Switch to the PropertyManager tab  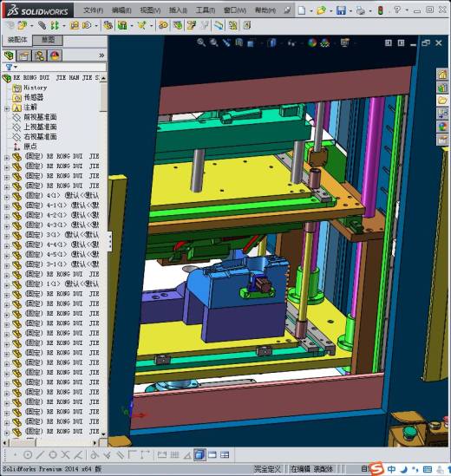(23, 55)
